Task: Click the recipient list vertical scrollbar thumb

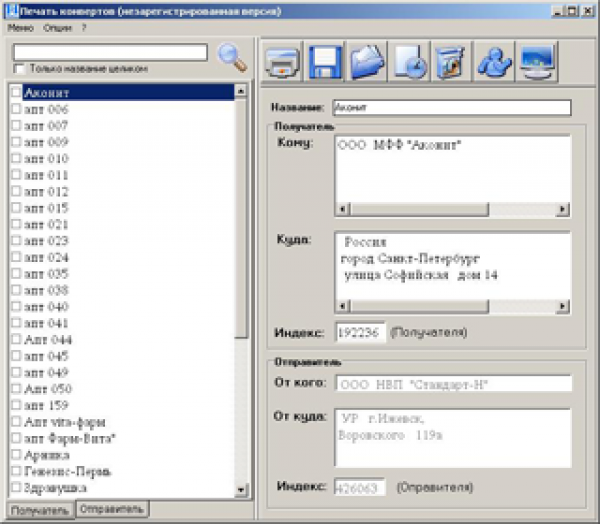Action: pos(241,218)
